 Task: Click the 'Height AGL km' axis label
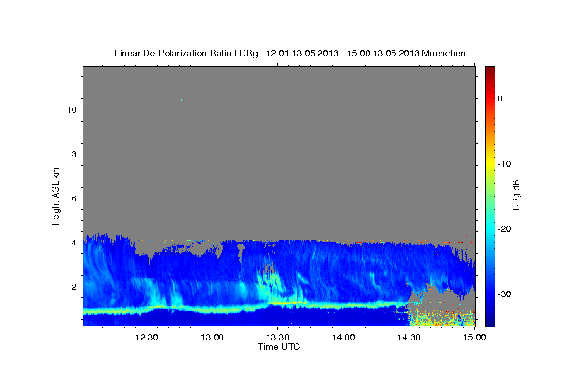[56, 196]
